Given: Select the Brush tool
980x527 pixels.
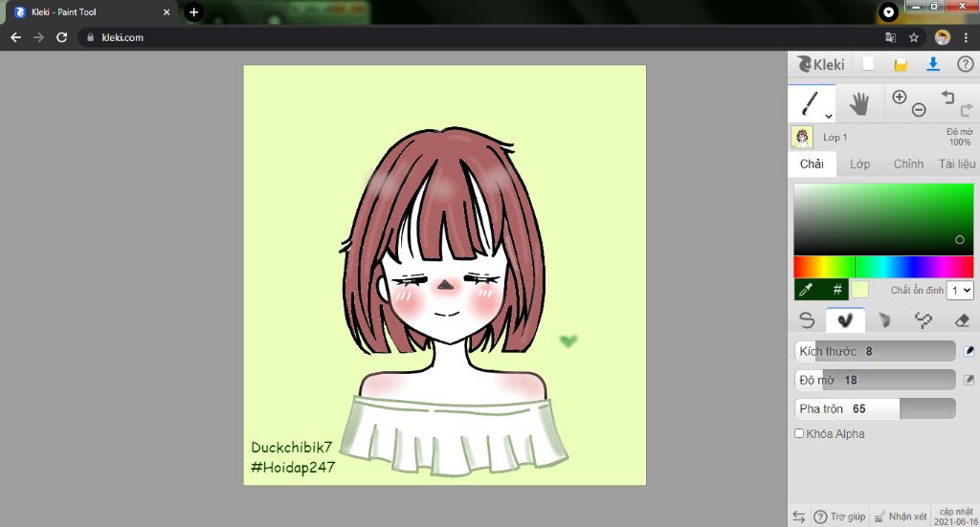Looking at the screenshot, I should coord(811,103).
